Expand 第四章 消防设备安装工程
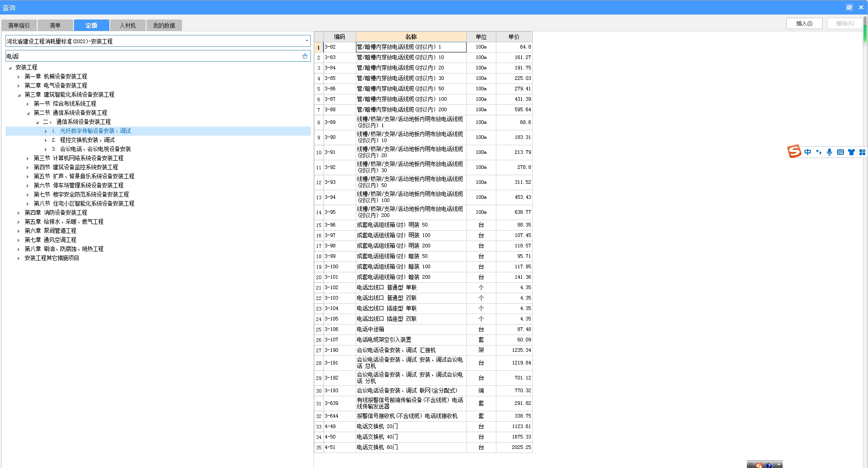The width and height of the screenshot is (868, 468). (x=19, y=213)
